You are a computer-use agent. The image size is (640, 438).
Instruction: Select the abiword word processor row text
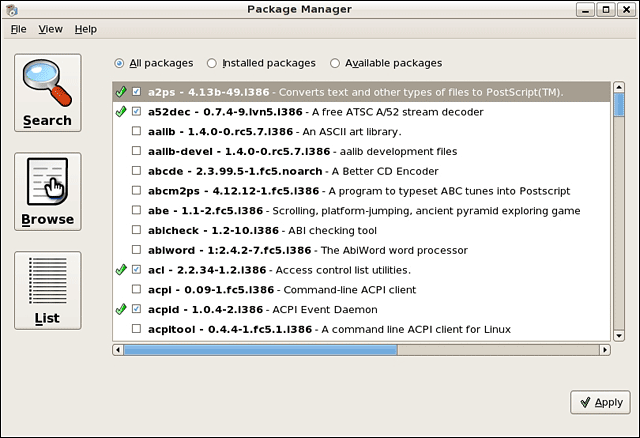308,250
